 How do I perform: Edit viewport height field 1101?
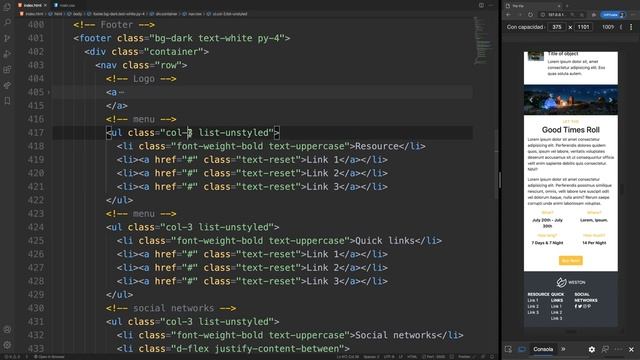583,27
